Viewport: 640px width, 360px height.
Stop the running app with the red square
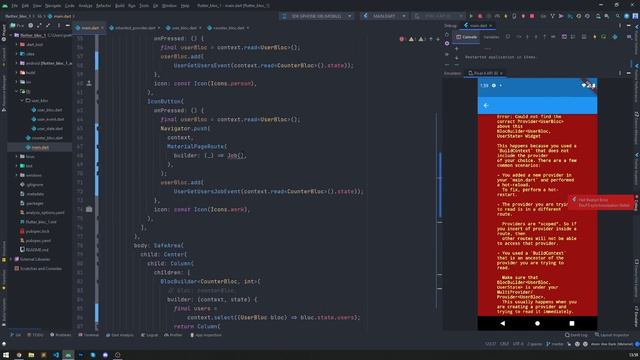tap(532, 16)
